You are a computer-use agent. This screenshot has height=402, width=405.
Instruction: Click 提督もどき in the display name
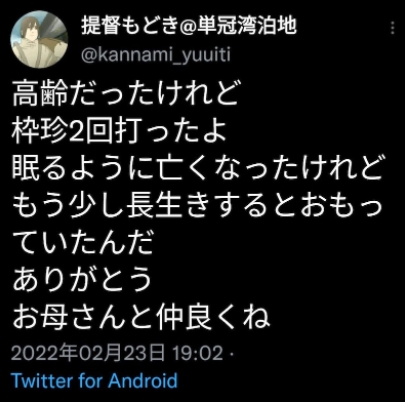(x=129, y=26)
